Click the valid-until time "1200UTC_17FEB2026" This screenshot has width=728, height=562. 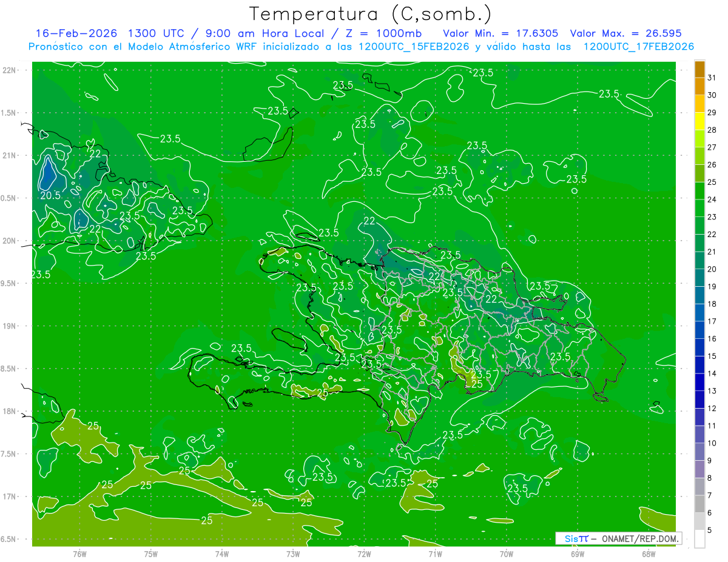[x=638, y=47]
